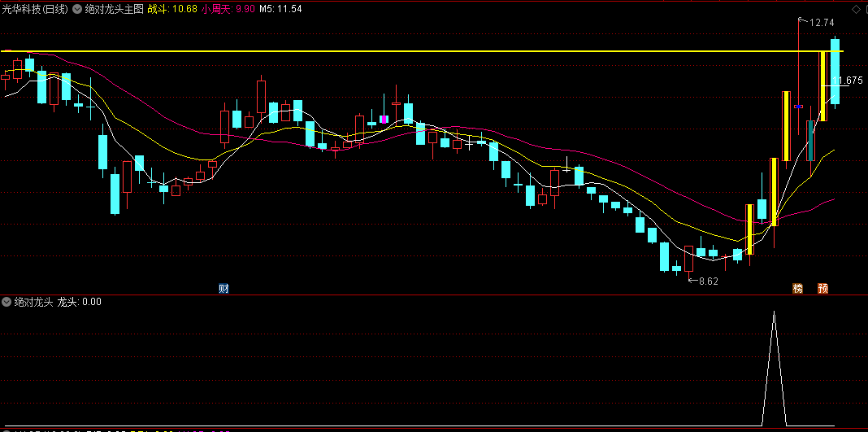Image resolution: width=868 pixels, height=432 pixels.
Task: Click the white spike in the 龙头 indicator
Action: [774, 369]
